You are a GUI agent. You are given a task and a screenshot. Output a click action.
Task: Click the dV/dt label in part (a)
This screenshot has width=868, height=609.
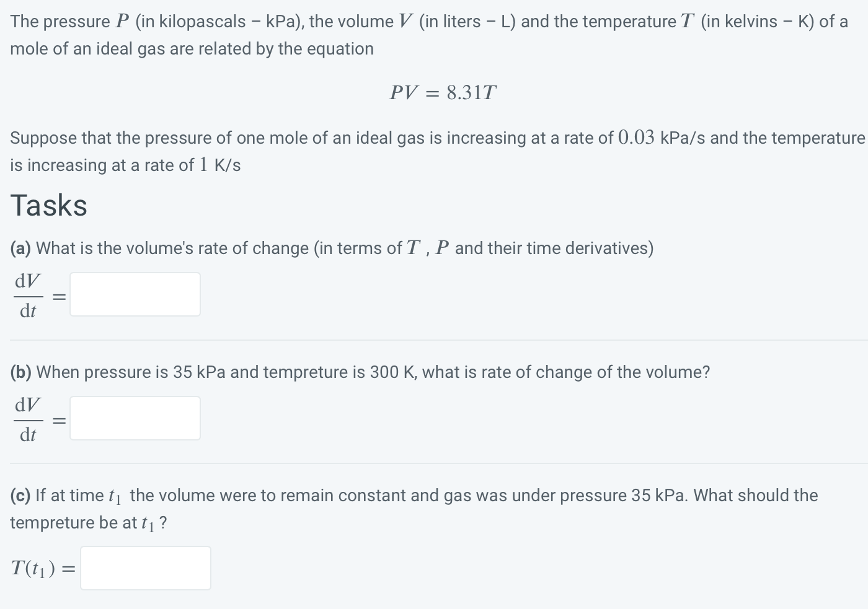tap(27, 294)
